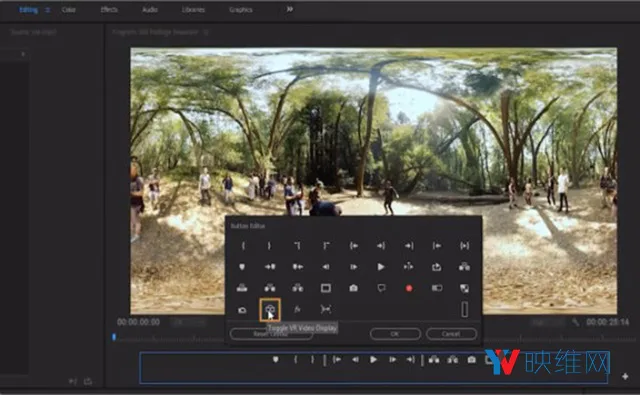Play the sequence from the transport bar
This screenshot has height=395, width=640.
point(373,359)
